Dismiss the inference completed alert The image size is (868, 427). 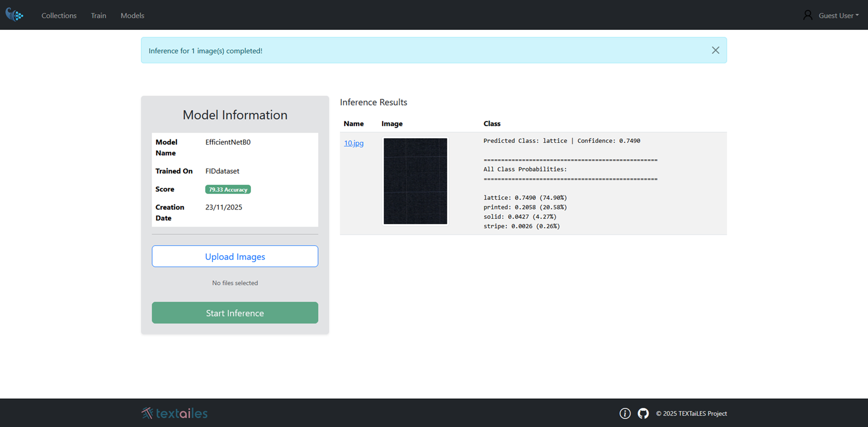coord(715,50)
